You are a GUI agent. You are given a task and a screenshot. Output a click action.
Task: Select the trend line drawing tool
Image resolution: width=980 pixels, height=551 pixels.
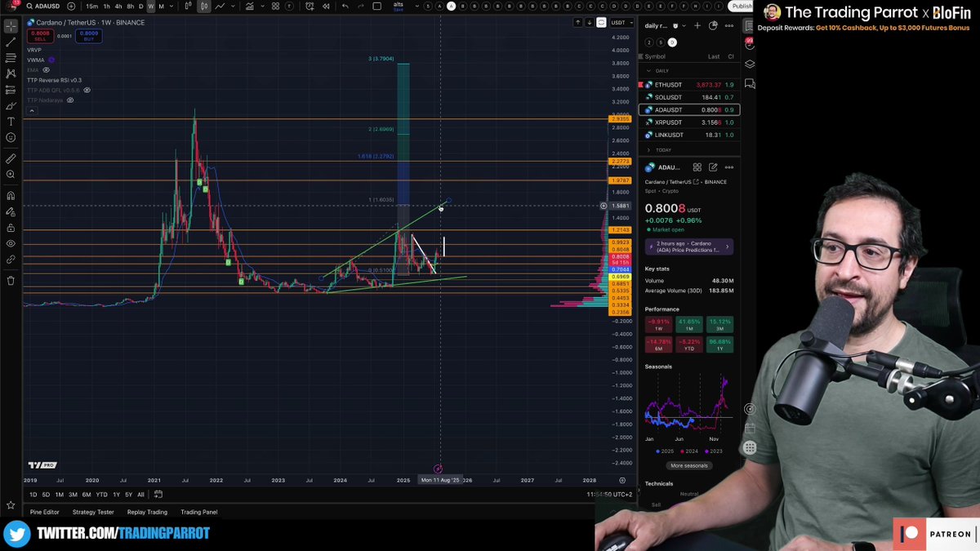[x=11, y=42]
